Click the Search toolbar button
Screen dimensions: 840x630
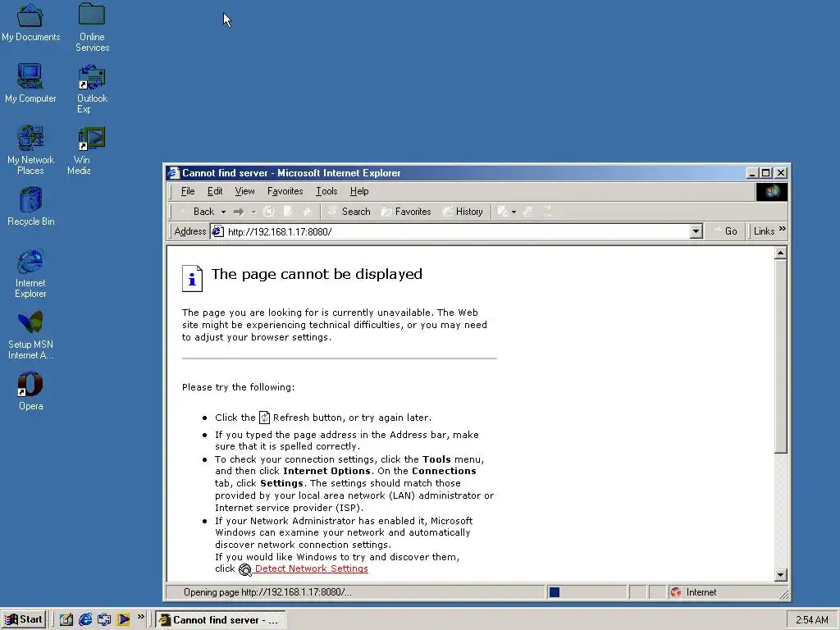(x=349, y=212)
